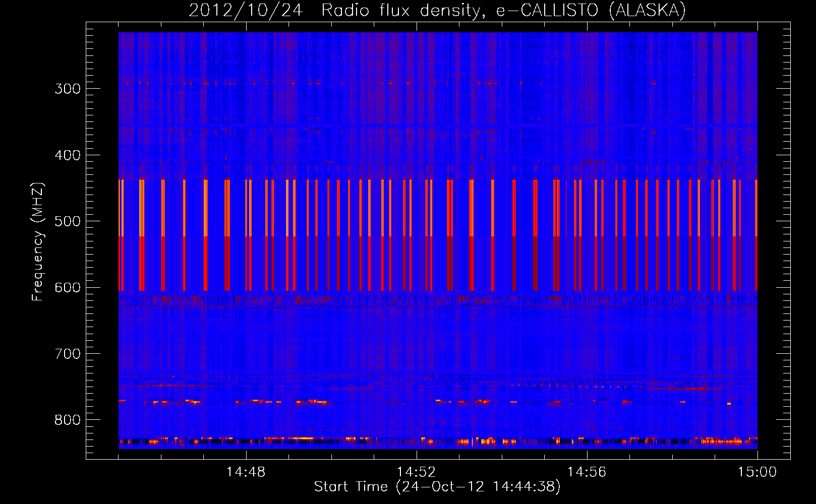Click the 14:52 time tick label
The height and width of the screenshot is (504, 816).
[x=417, y=472]
